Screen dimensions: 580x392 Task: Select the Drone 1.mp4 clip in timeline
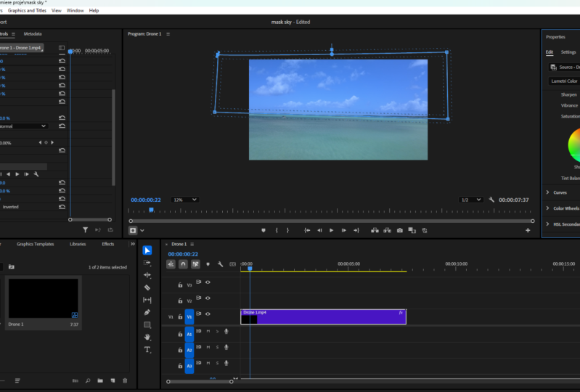point(324,317)
